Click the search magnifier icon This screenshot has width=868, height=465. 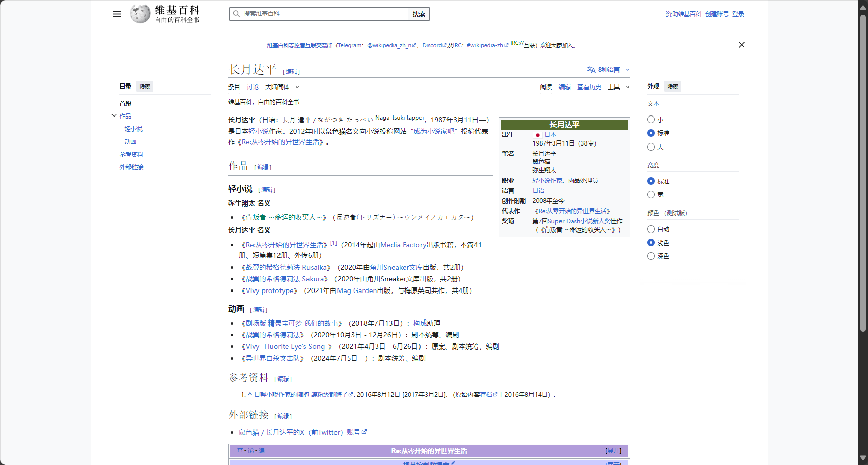click(x=236, y=14)
